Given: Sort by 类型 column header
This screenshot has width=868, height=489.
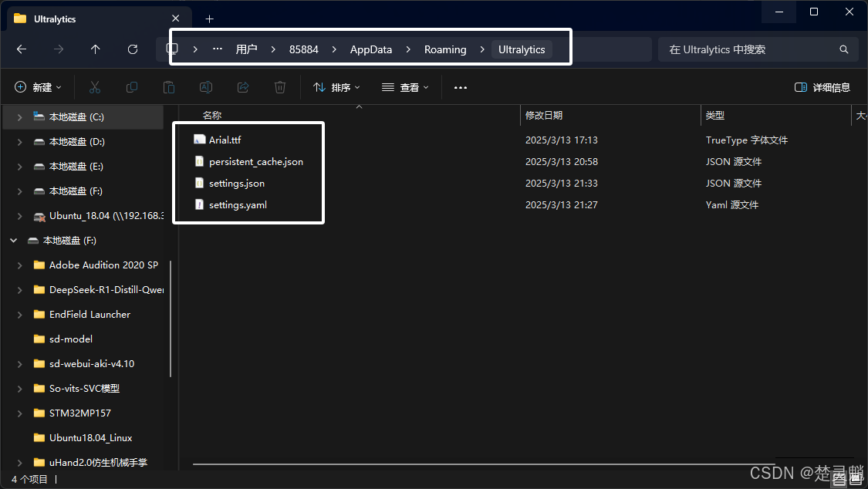Looking at the screenshot, I should pyautogui.click(x=714, y=115).
